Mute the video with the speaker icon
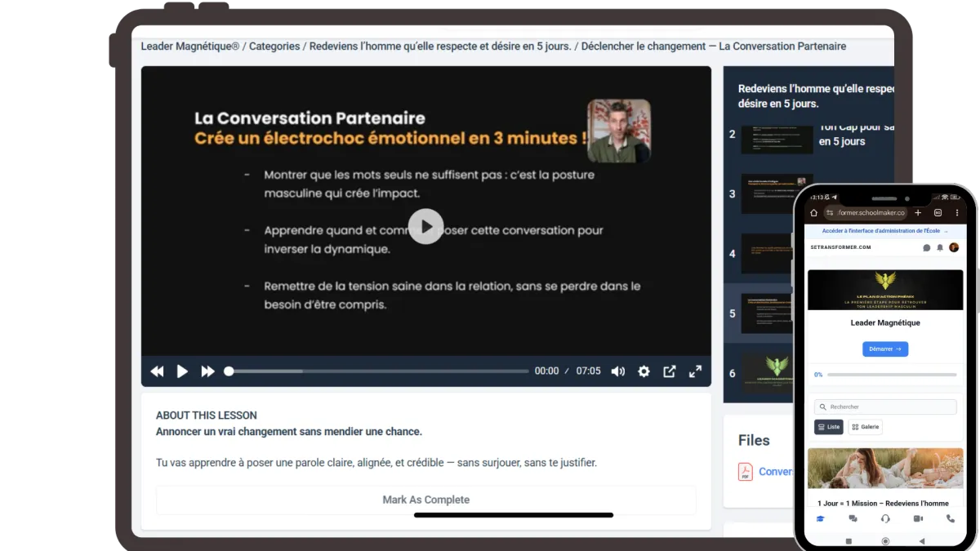The height and width of the screenshot is (551, 980). 618,371
